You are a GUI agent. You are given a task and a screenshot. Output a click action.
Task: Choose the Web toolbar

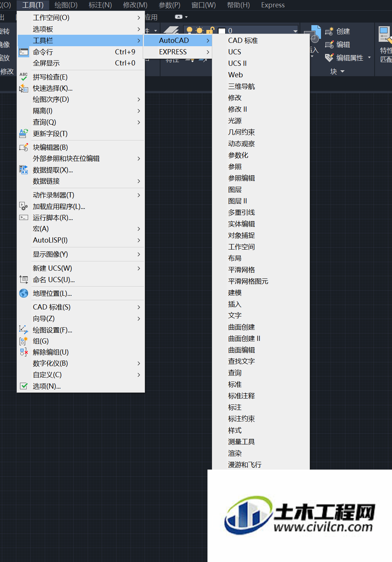tap(261, 75)
